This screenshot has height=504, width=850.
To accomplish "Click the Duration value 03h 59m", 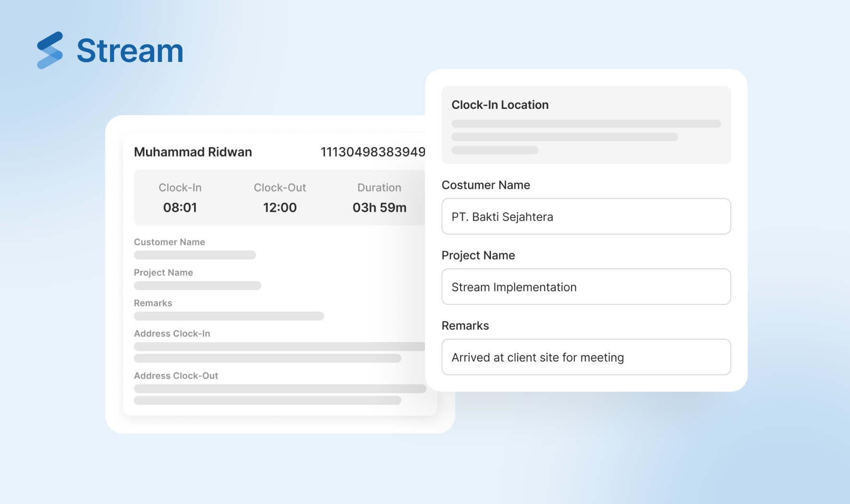I will click(379, 207).
